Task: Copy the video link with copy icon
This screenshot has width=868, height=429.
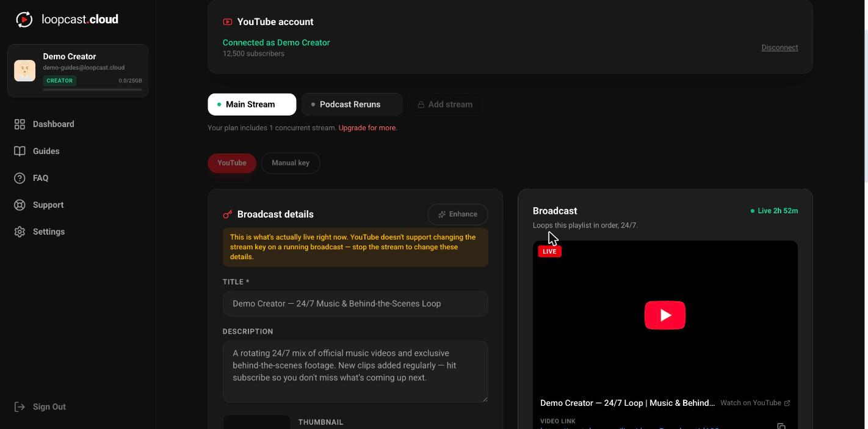Action: pos(781,426)
